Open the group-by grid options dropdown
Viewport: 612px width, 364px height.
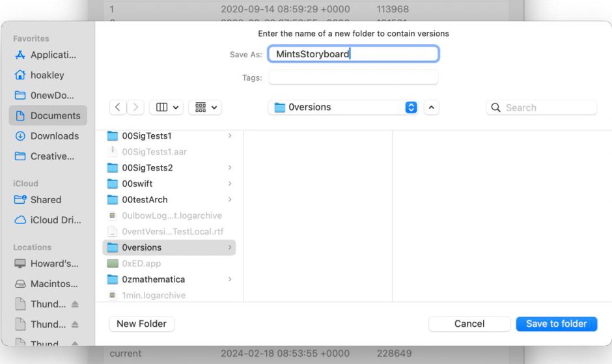tap(205, 107)
